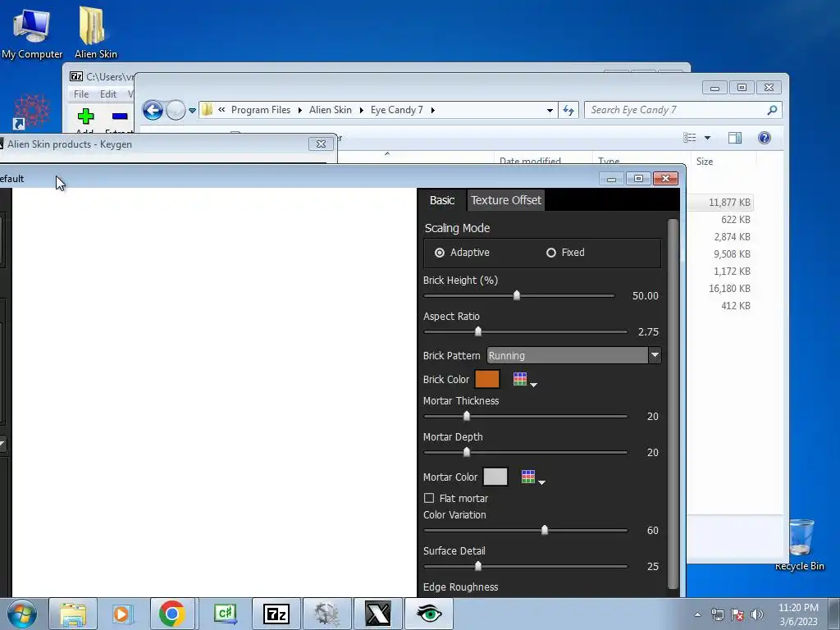Open Windows Explorer from the taskbar
The height and width of the screenshot is (630, 840).
pos(73,614)
